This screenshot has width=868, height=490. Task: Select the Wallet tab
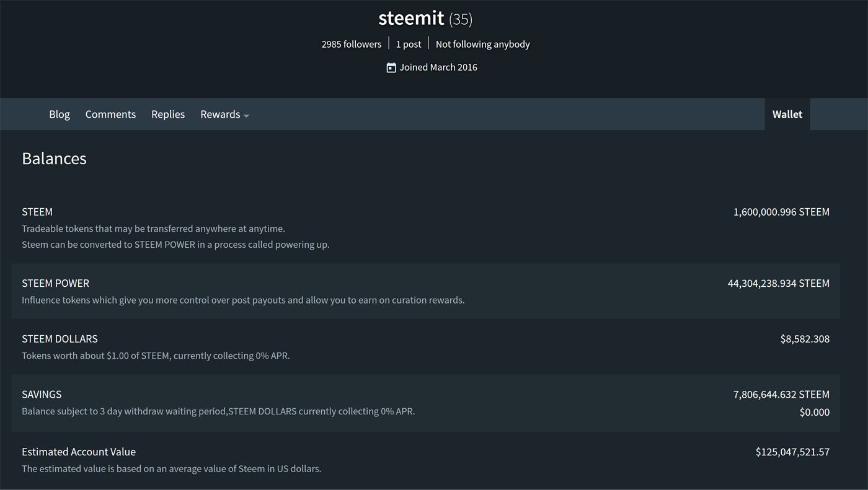(787, 114)
